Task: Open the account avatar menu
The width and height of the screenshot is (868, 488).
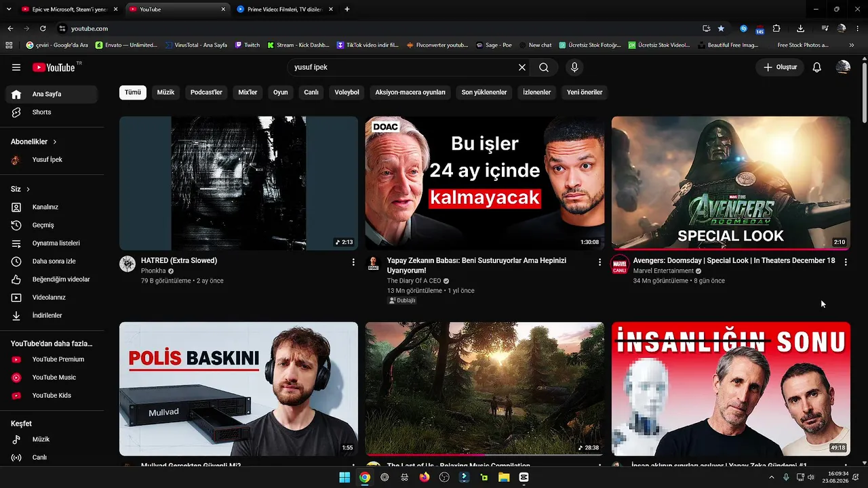Action: tap(843, 67)
